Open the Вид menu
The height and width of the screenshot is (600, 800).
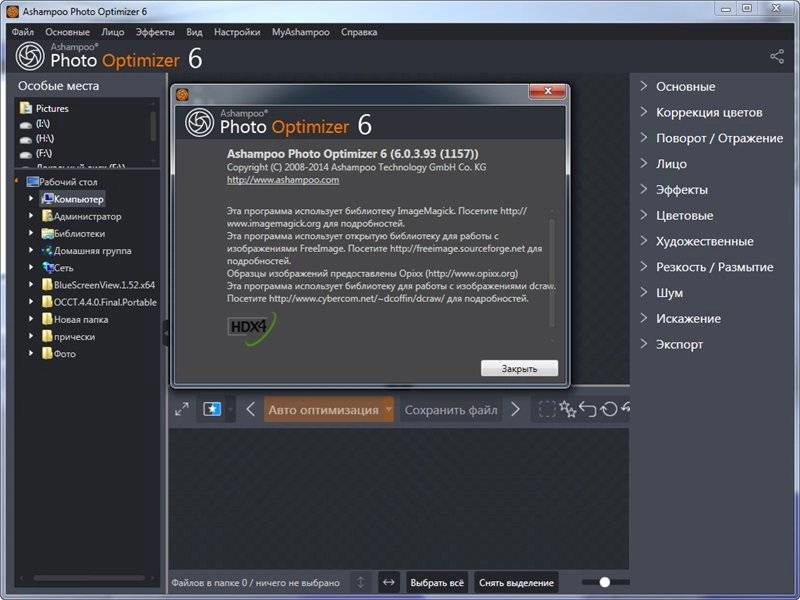194,32
